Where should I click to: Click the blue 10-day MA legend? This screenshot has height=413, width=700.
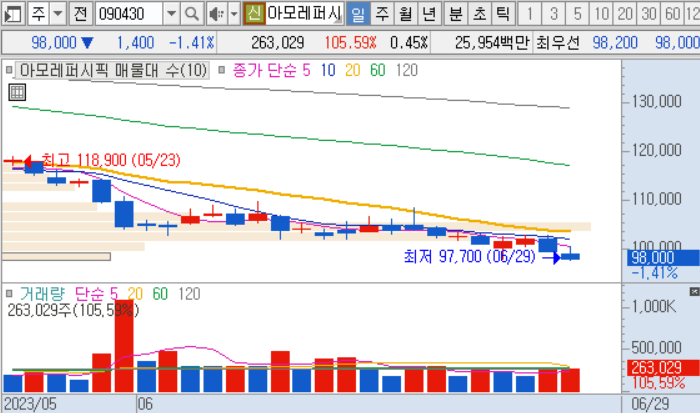click(328, 70)
